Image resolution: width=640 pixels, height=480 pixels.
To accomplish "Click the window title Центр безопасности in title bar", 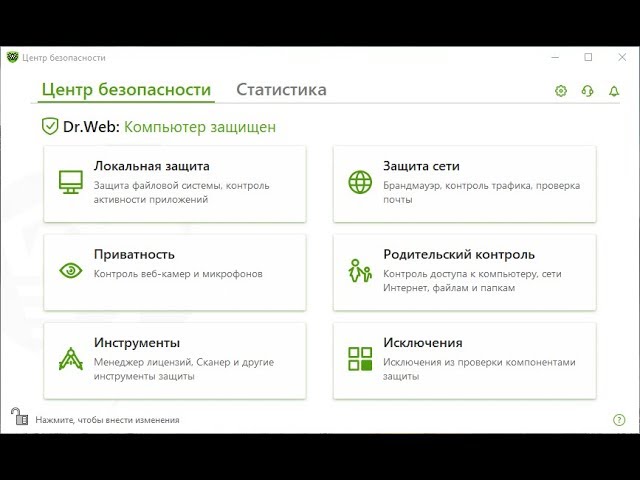I will 64,58.
